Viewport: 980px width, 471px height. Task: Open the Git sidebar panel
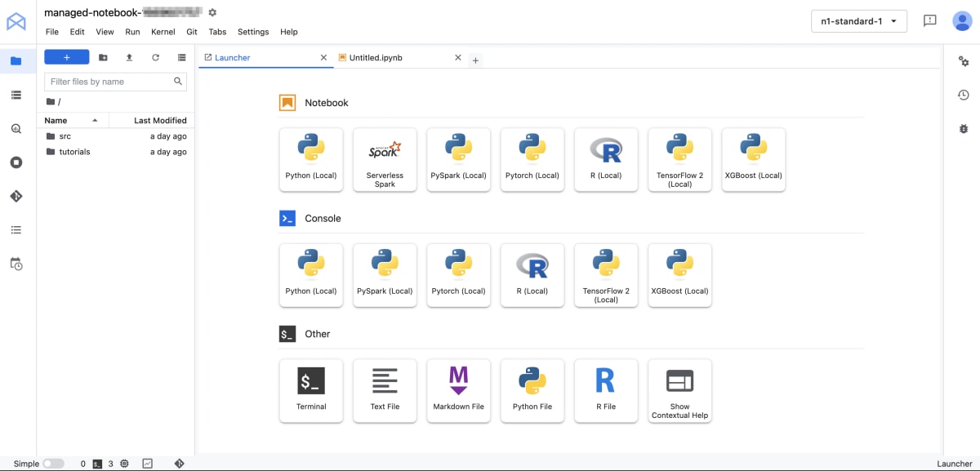click(16, 196)
